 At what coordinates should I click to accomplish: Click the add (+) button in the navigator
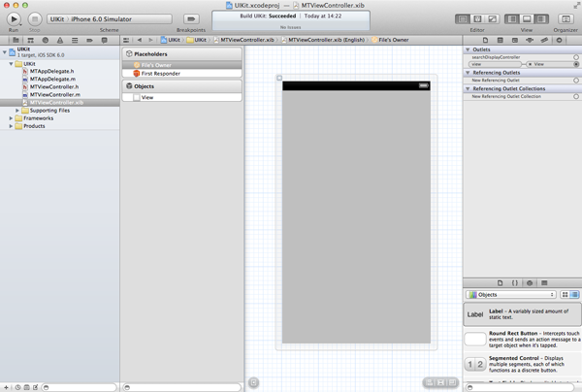coord(6,387)
